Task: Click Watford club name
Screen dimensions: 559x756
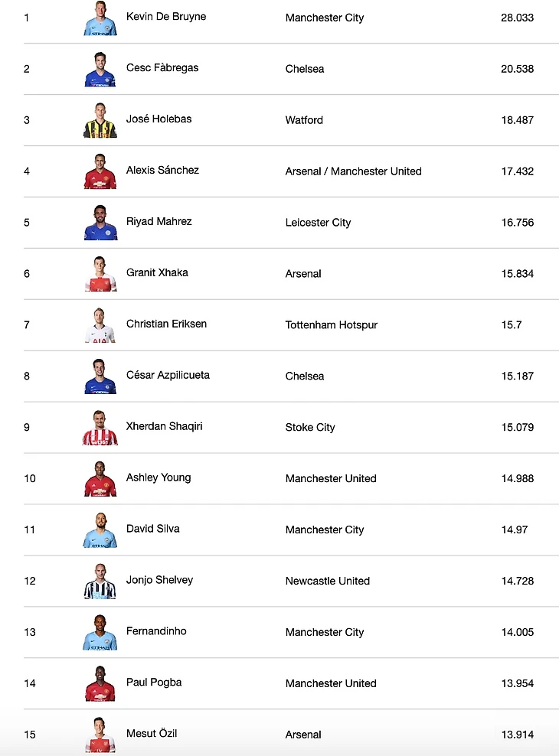Action: point(304,120)
